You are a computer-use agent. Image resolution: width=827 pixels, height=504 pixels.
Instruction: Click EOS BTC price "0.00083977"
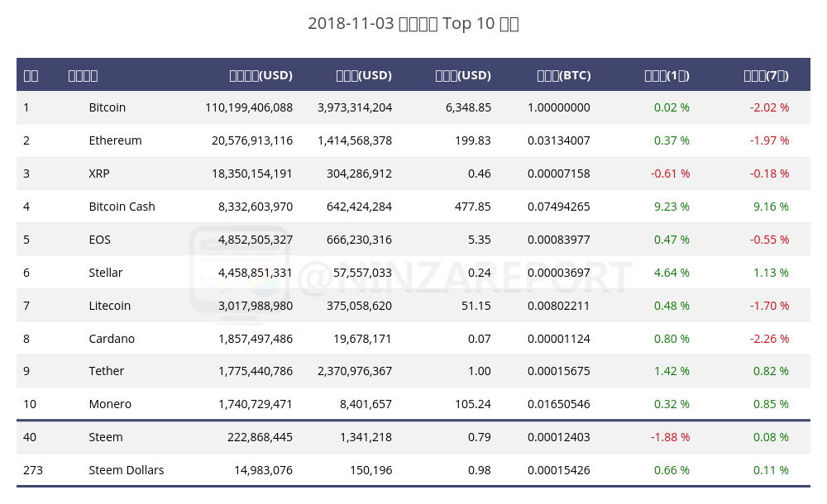click(x=558, y=240)
